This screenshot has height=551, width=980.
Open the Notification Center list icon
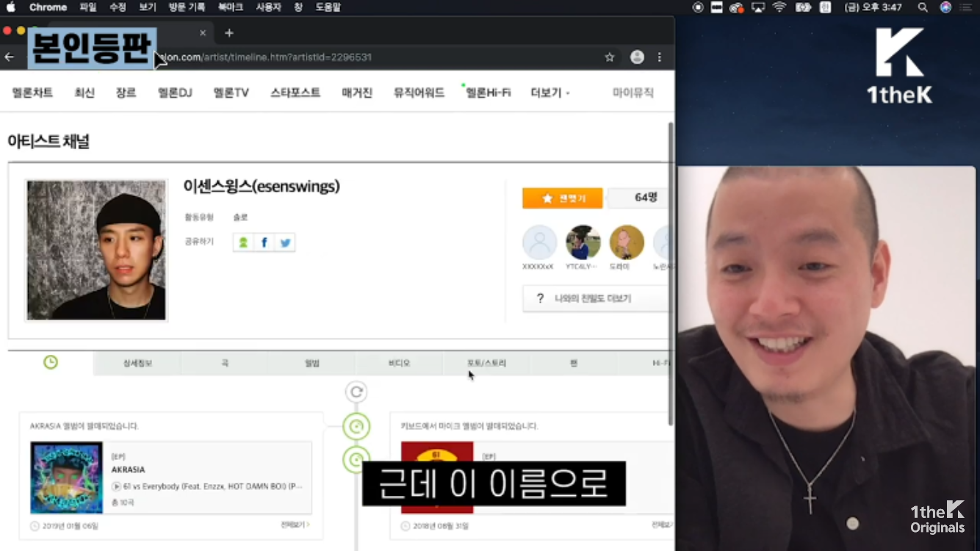(965, 7)
